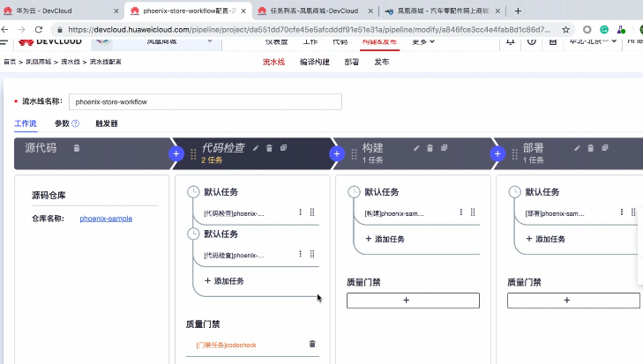The width and height of the screenshot is (643, 364).
Task: Click clock icon of second 默认任务 in 代码检查
Action: pyautogui.click(x=193, y=234)
